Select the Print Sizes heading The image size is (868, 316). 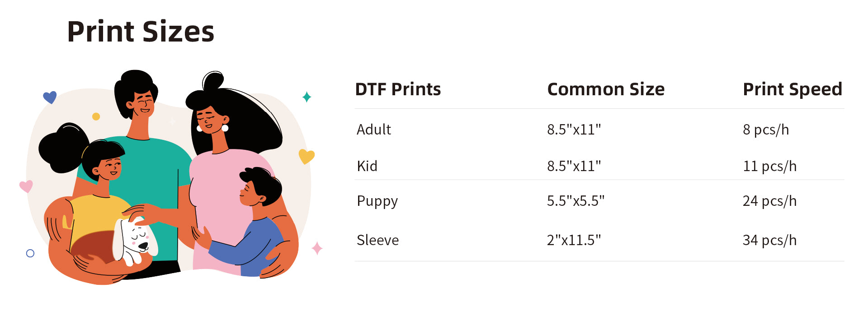tap(141, 32)
